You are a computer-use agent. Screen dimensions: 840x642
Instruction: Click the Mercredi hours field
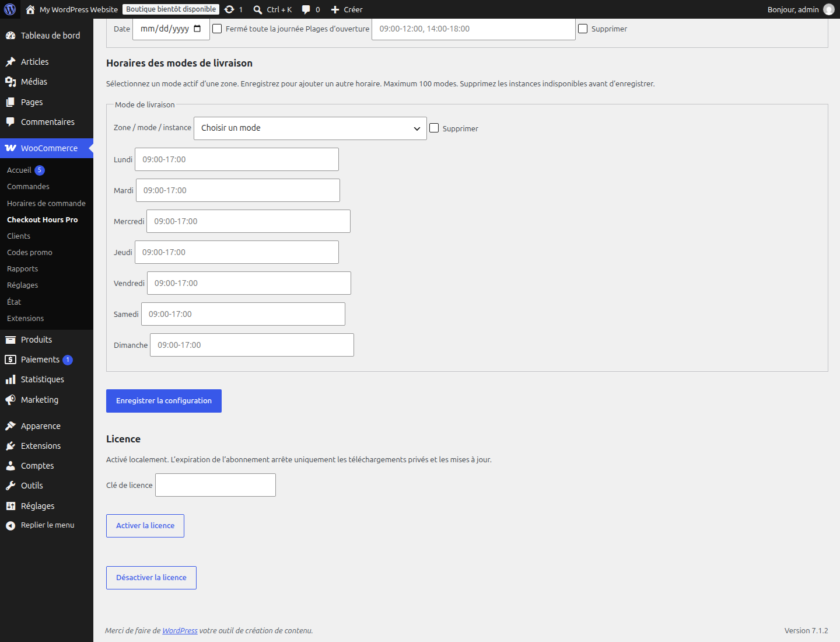pos(249,221)
